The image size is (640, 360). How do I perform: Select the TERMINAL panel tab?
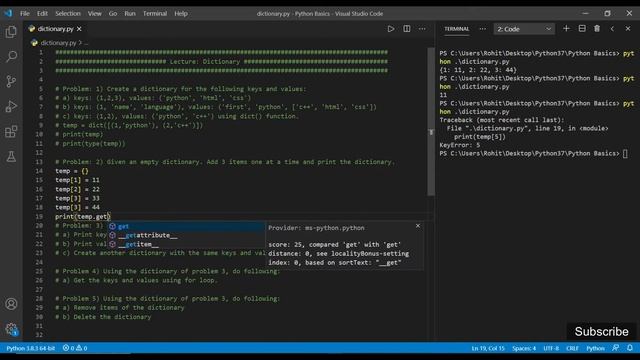pos(457,29)
